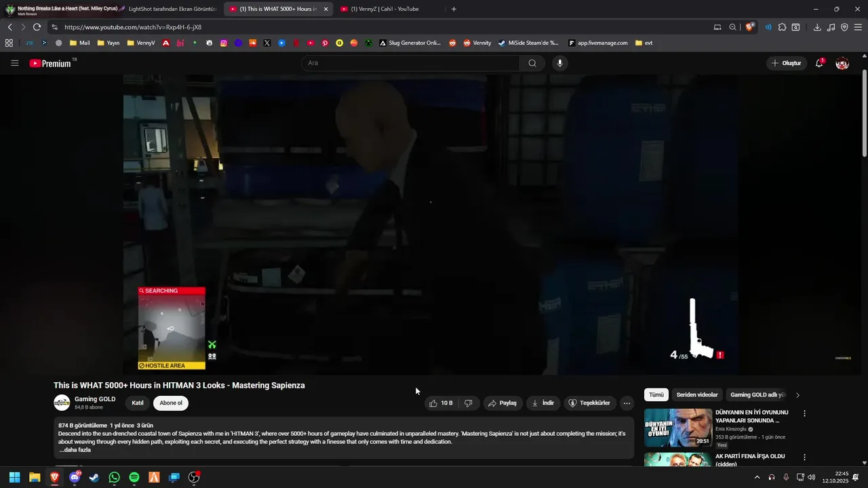Open the browser apps grid icon
This screenshot has height=488, width=868.
point(9,43)
